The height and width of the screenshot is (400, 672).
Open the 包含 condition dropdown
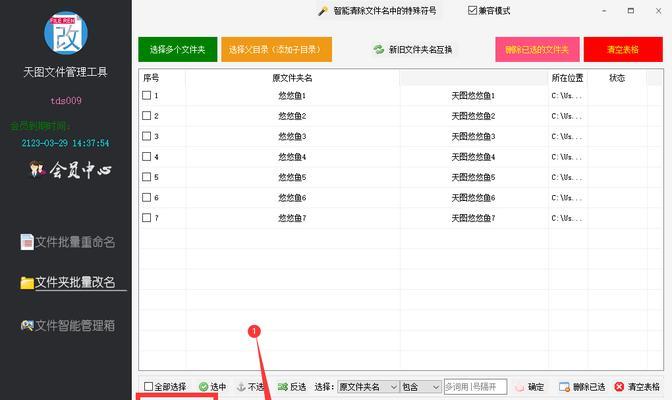[420, 387]
